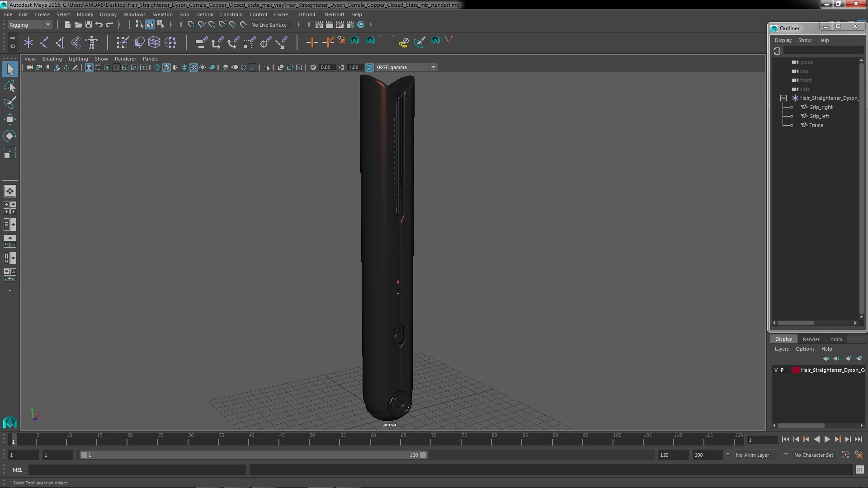
Task: Move layer up arrow icon
Action: click(826, 358)
